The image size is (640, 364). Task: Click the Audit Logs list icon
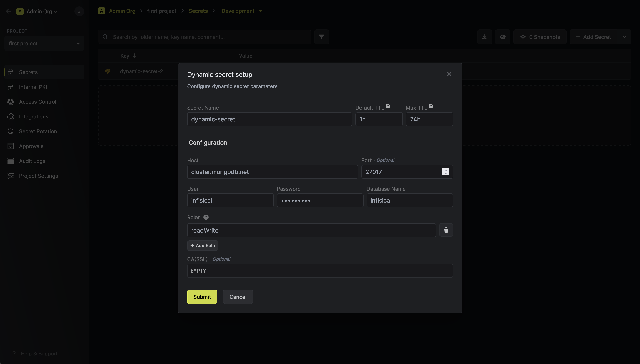tap(11, 161)
